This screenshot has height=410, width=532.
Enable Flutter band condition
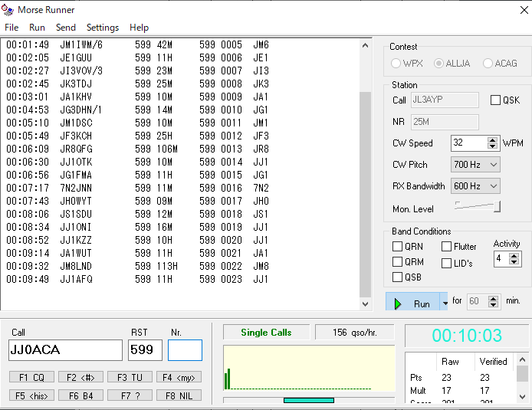446,246
